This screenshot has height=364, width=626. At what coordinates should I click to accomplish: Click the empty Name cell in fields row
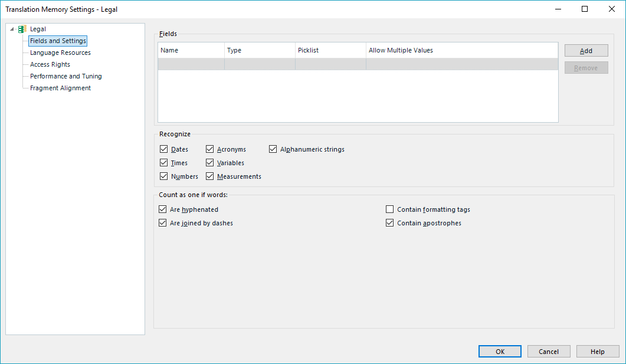point(191,64)
